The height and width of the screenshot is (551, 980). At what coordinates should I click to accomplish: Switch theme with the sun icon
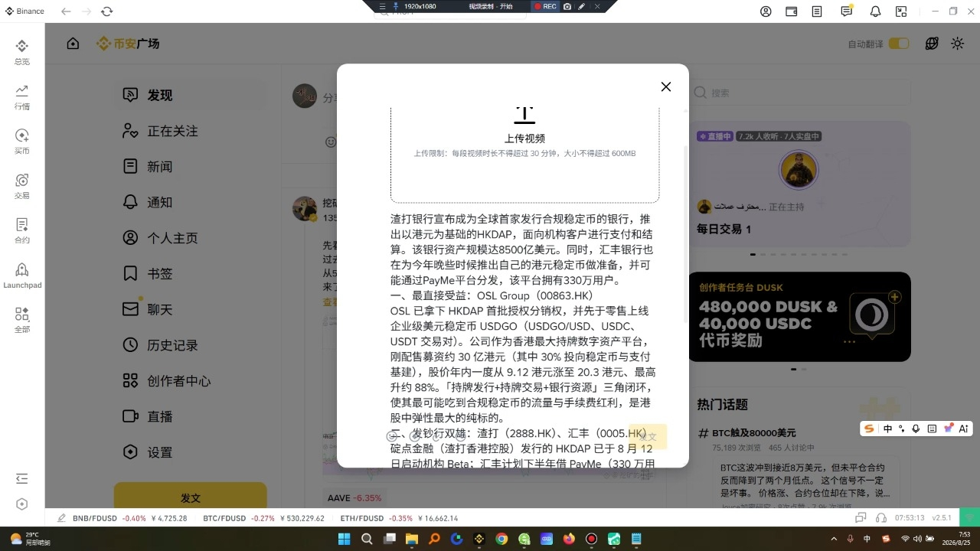[957, 44]
